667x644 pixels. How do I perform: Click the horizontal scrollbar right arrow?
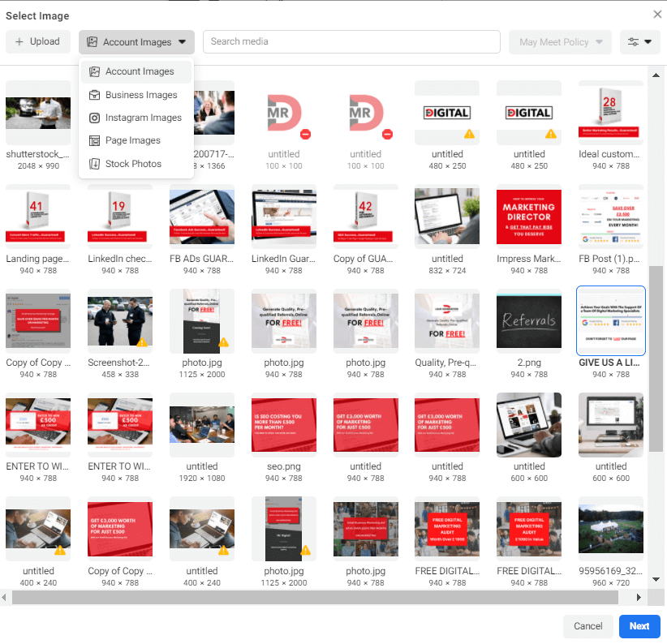pos(639,598)
